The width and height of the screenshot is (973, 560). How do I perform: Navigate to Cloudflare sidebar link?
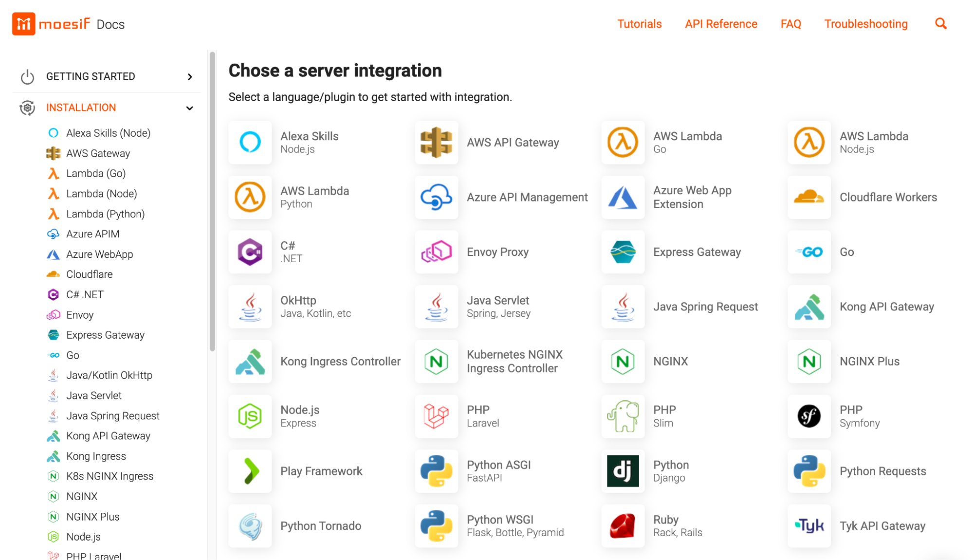pos(89,274)
